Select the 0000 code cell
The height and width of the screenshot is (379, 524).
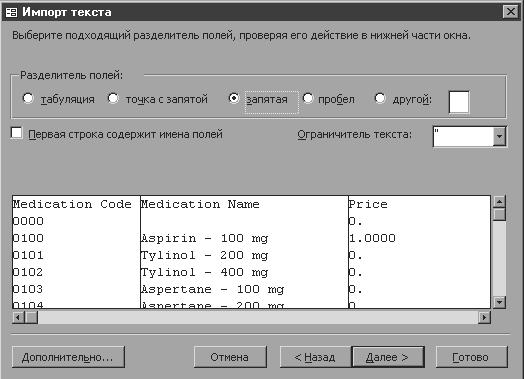(28, 221)
